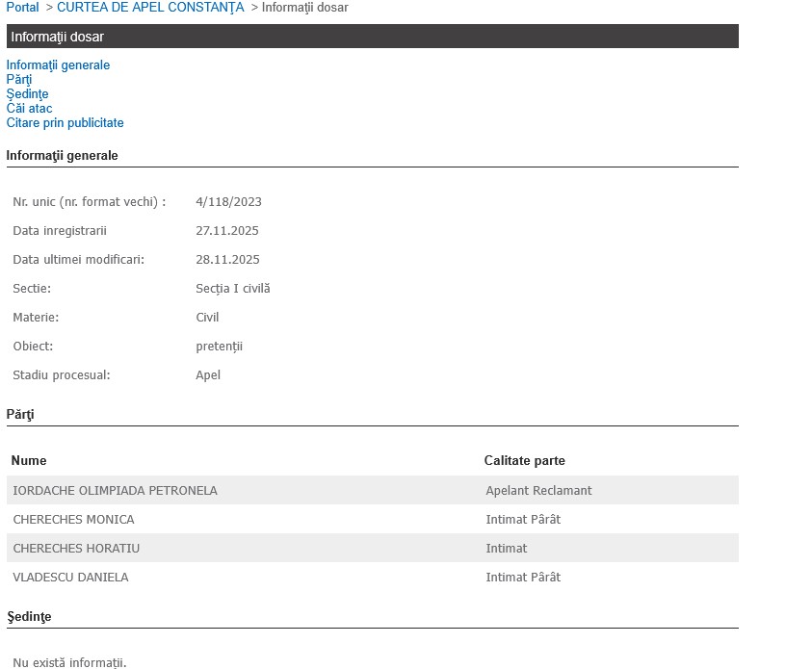Click the Citare prin publicitate link
The width and height of the screenshot is (812, 669).
click(x=65, y=123)
